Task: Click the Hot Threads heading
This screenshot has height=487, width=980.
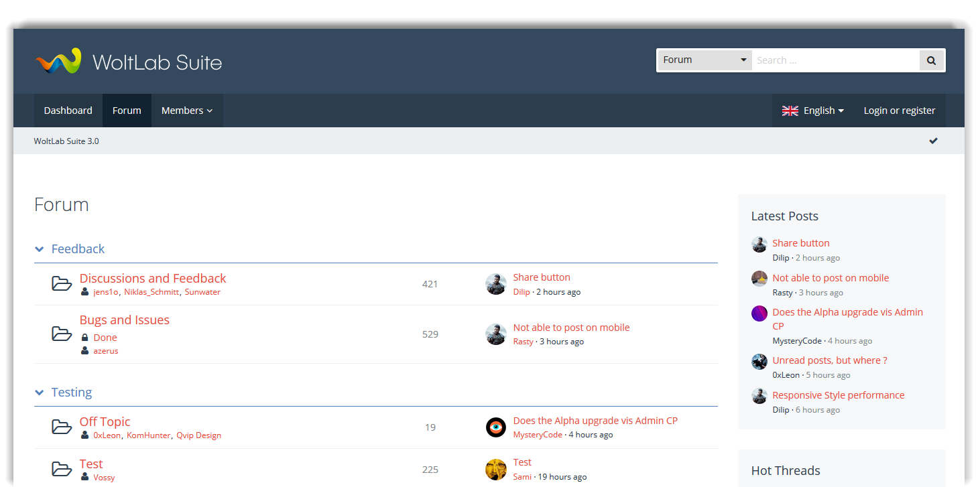Action: point(786,471)
